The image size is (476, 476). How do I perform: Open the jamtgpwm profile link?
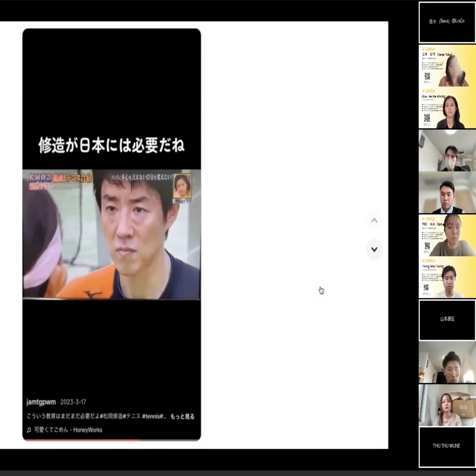(x=41, y=402)
